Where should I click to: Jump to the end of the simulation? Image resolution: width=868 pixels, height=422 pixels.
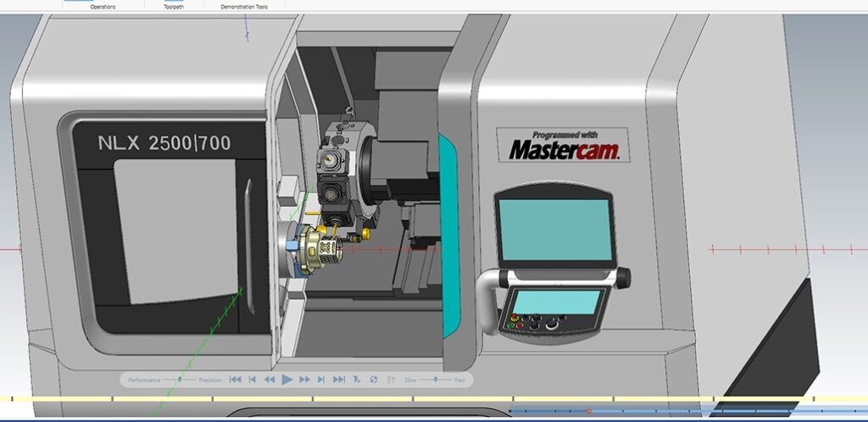tap(339, 380)
